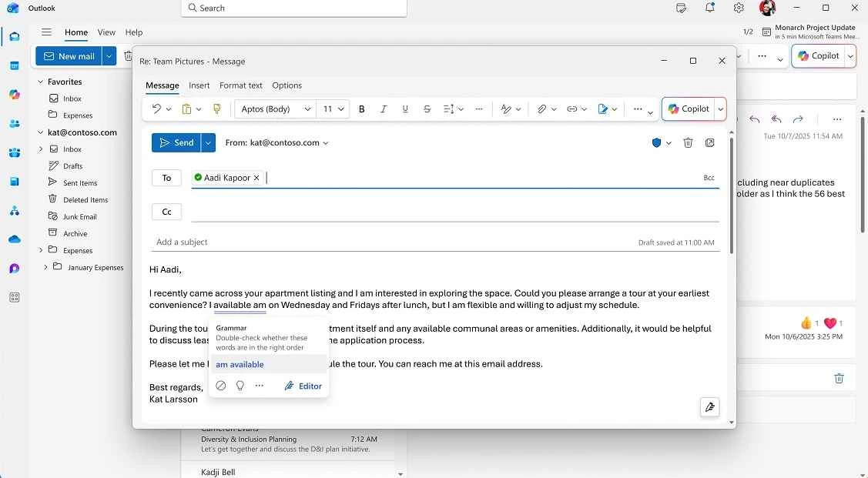Select the Sent Items folder

pyautogui.click(x=80, y=182)
